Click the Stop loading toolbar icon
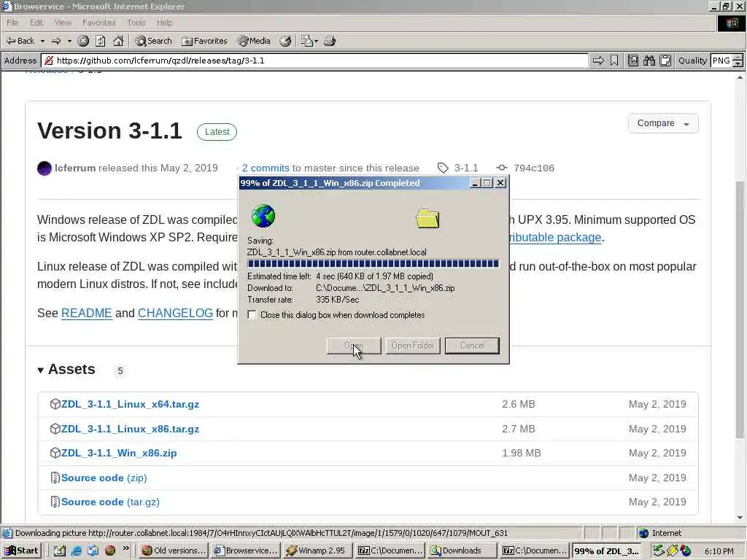The height and width of the screenshot is (560, 747). tap(83, 41)
